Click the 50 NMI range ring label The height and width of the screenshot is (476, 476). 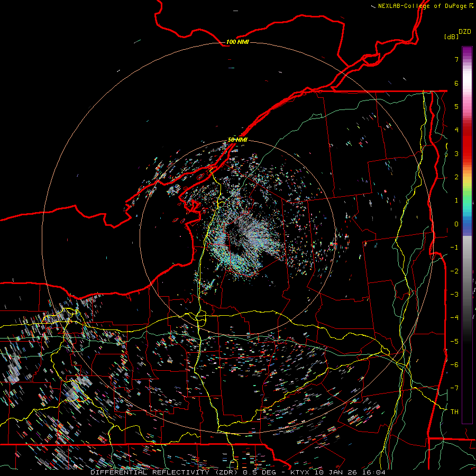pyautogui.click(x=237, y=140)
